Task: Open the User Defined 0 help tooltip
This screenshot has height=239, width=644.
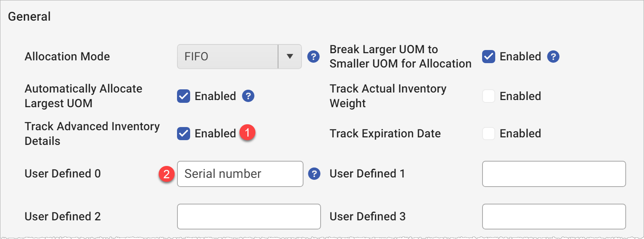Action: [314, 174]
